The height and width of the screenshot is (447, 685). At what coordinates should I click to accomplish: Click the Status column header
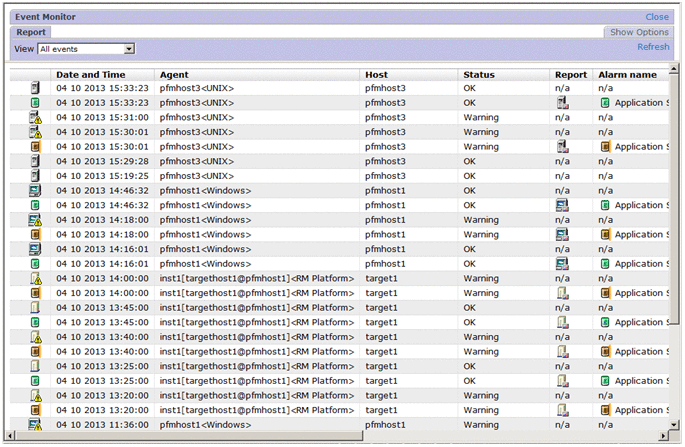click(478, 74)
